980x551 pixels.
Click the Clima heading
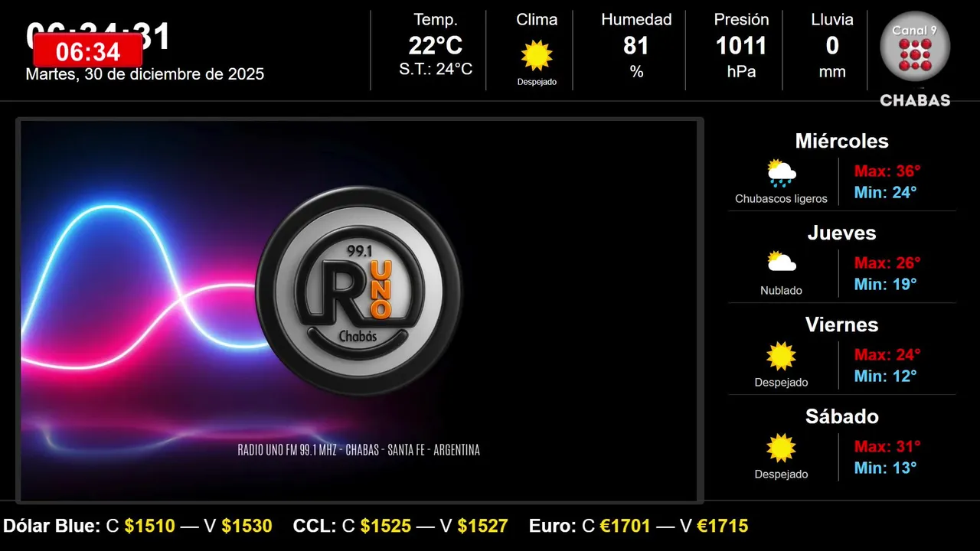(x=537, y=20)
